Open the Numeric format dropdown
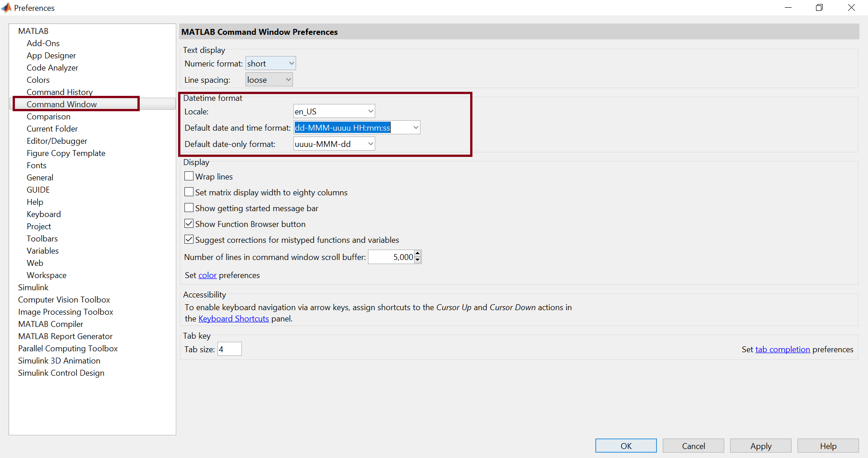 click(270, 63)
